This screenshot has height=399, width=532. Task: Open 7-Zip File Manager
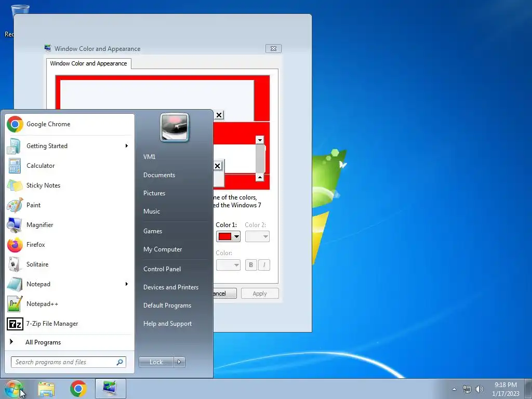[70, 324]
